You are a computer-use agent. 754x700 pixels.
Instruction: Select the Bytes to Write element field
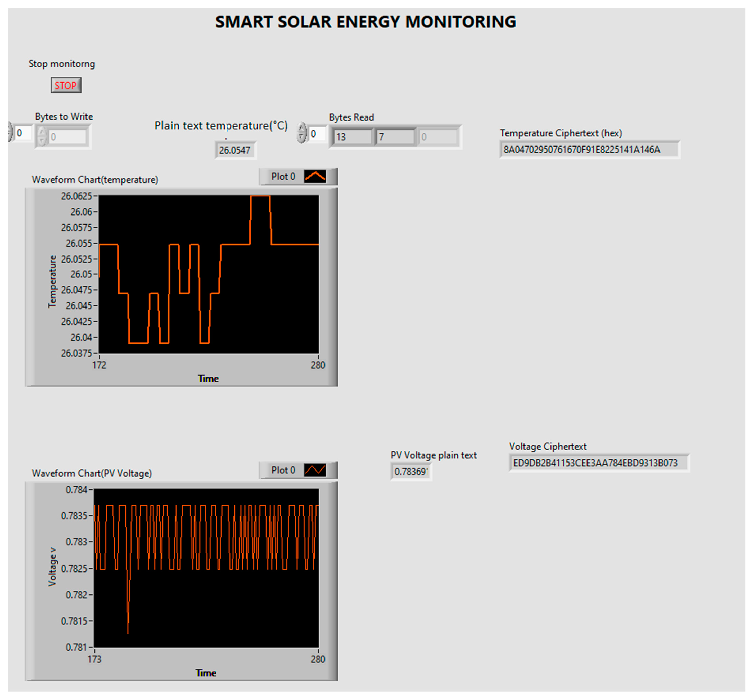point(67,137)
